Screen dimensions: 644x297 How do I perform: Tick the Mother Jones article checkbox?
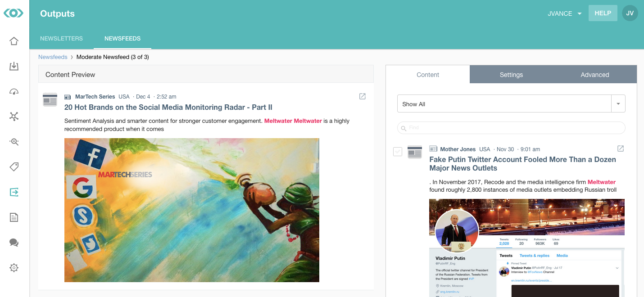(398, 152)
